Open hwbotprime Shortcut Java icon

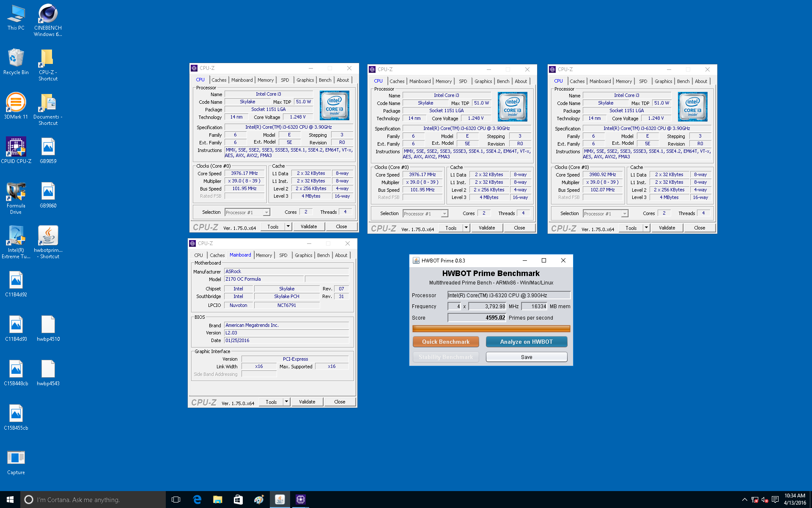[48, 242]
